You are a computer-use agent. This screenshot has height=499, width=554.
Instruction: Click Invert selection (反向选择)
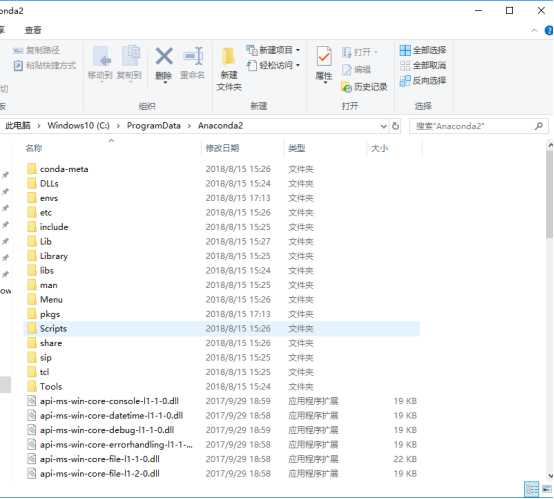423,81
